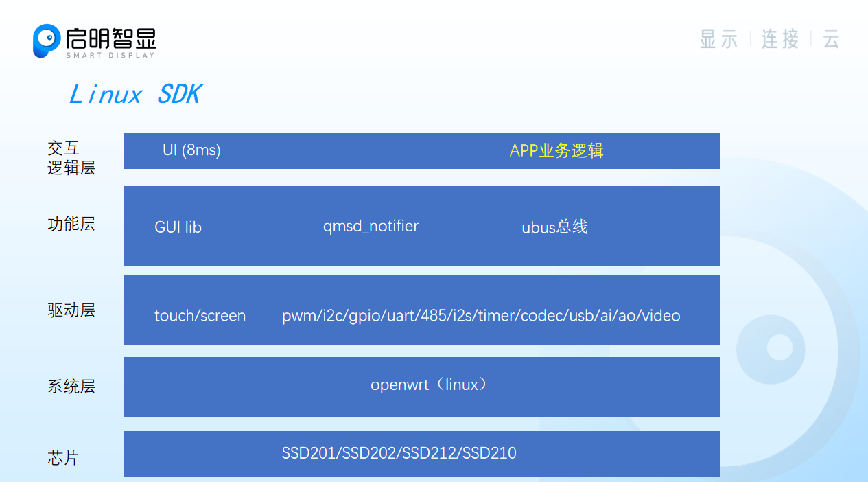The width and height of the screenshot is (868, 482).
Task: Select the Linux SDK slide title
Action: click(x=134, y=94)
